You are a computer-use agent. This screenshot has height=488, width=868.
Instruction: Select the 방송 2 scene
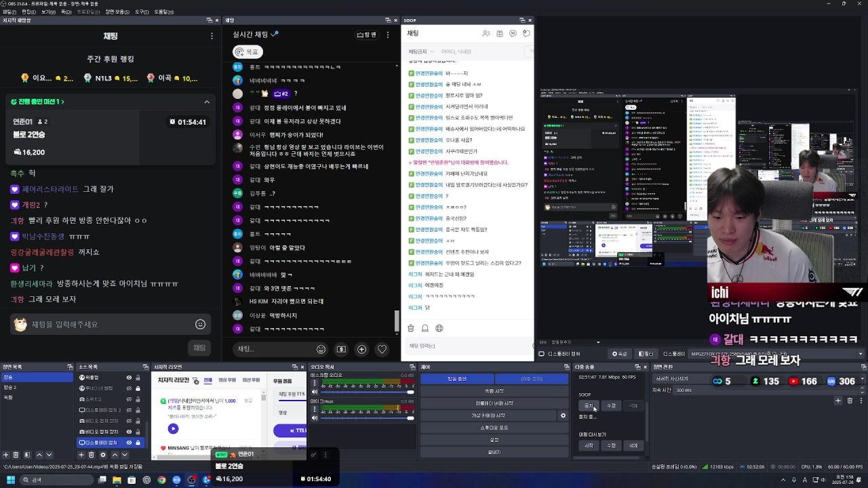point(37,387)
